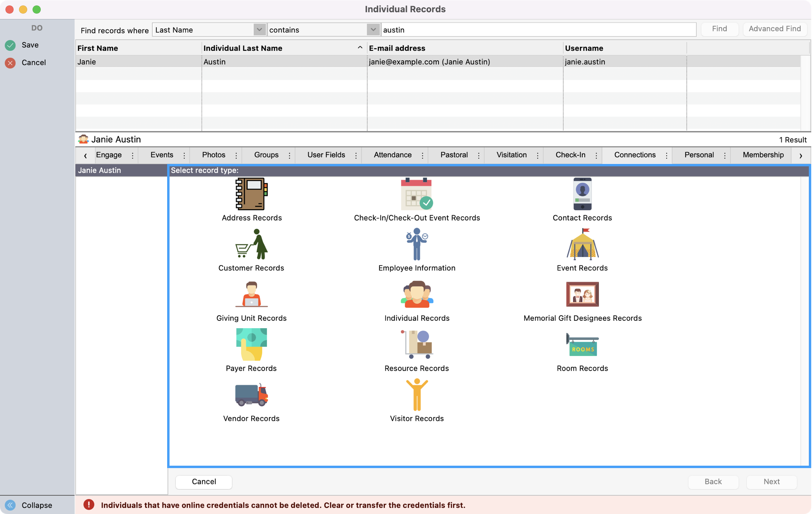Switch to the Membership tab
Screen dimensions: 812x514
763,155
